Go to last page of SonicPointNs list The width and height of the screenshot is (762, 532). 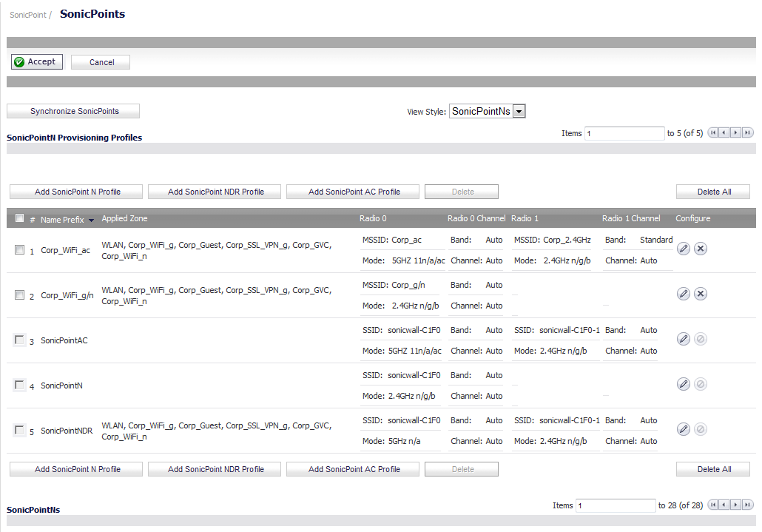click(x=747, y=505)
